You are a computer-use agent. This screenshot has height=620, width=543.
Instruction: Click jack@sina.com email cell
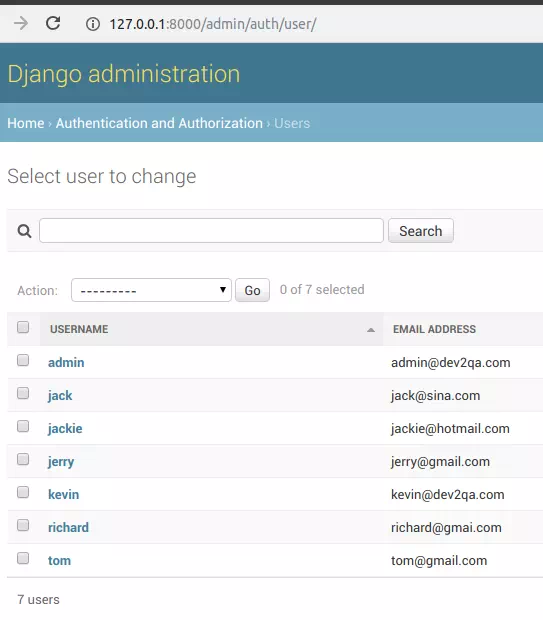(435, 396)
